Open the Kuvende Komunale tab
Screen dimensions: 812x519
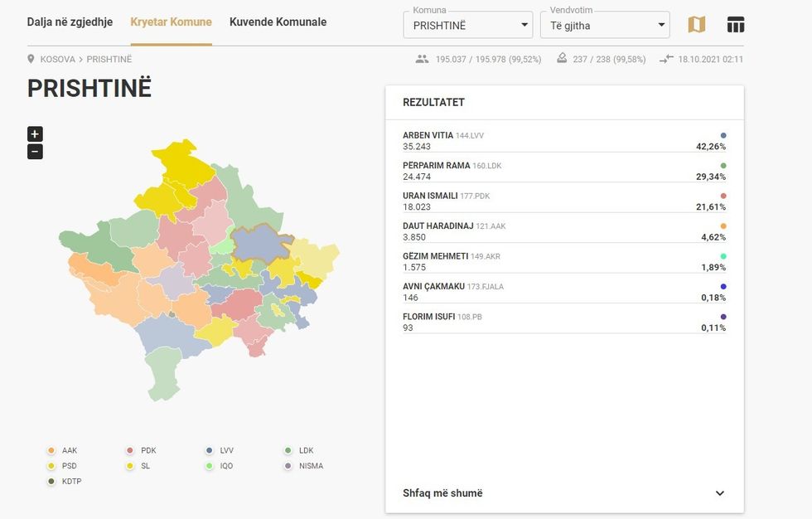(x=278, y=22)
